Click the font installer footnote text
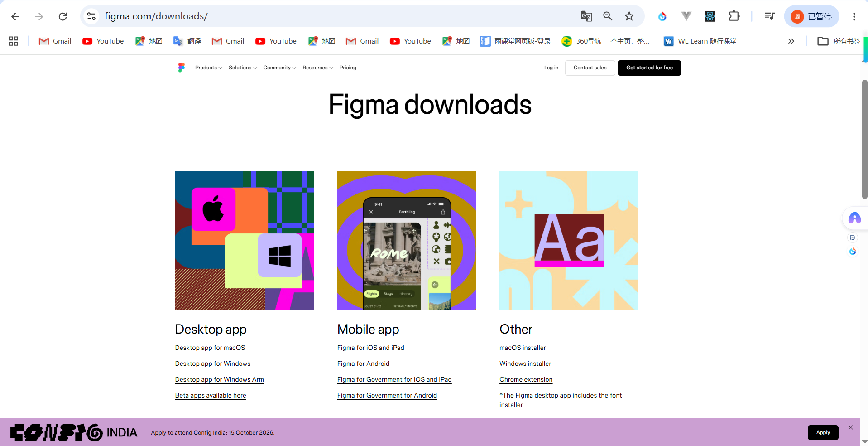Image resolution: width=868 pixels, height=446 pixels. click(561, 400)
